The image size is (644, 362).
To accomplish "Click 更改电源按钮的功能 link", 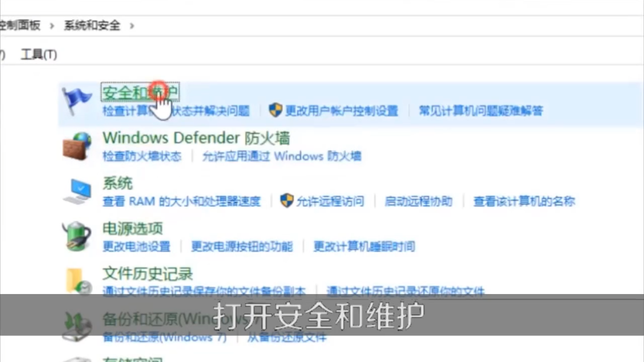I will point(242,246).
